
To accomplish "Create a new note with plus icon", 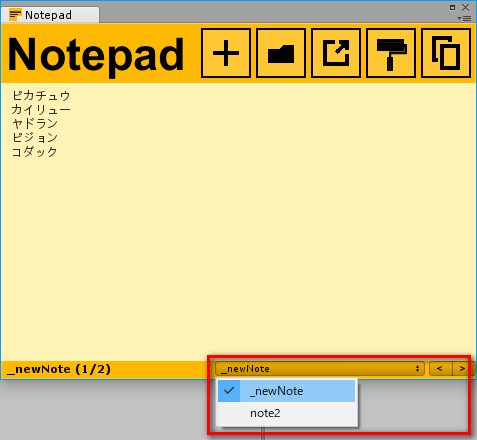I will tap(226, 53).
